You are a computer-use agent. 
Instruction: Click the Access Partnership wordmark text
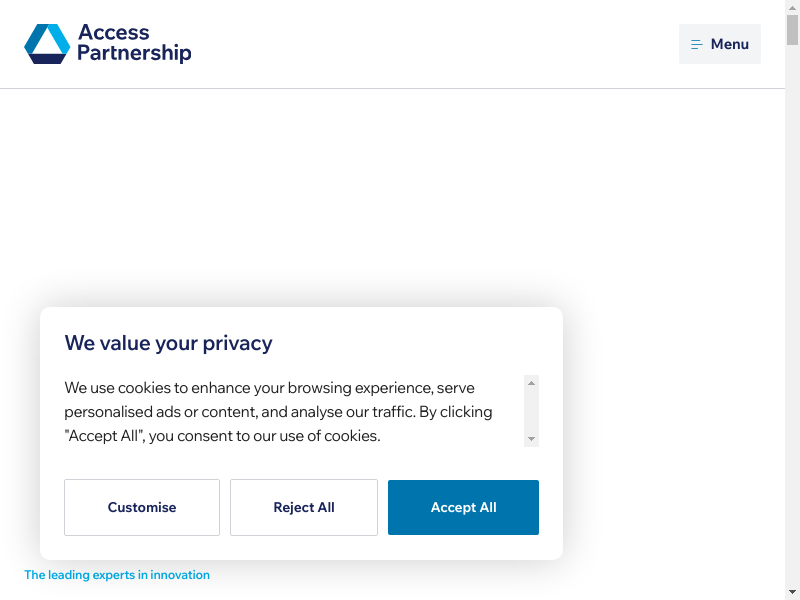pyautogui.click(x=134, y=44)
